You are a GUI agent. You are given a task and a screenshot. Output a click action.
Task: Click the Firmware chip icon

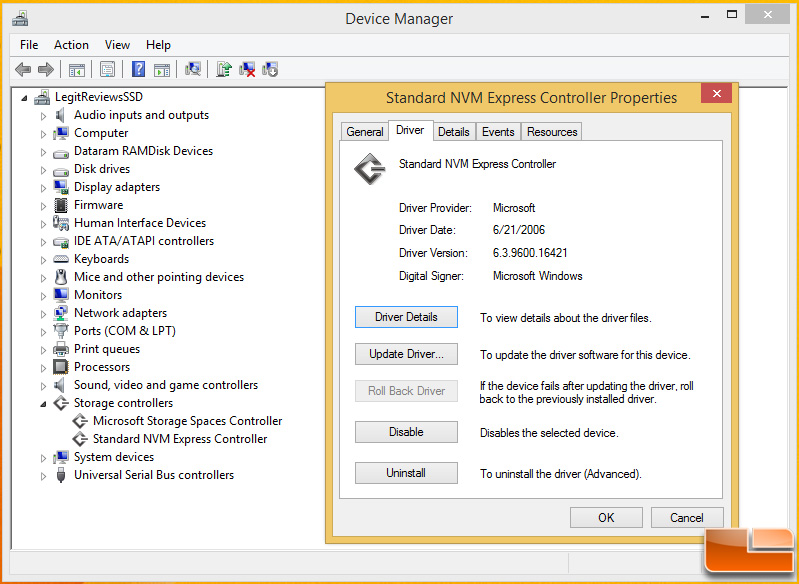pyautogui.click(x=61, y=205)
